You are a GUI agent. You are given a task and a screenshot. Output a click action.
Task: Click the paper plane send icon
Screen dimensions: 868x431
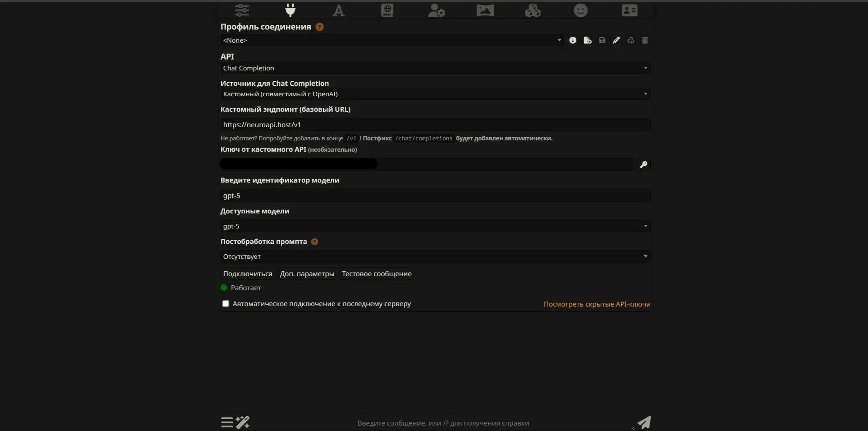tap(644, 422)
